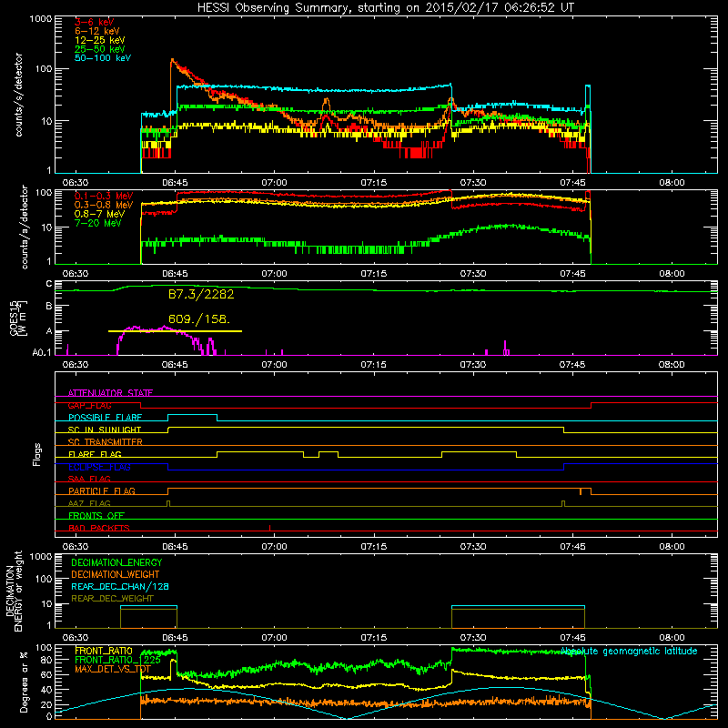
Task: Click the FRONT_RATIO legend label in yellow
Action: point(104,651)
